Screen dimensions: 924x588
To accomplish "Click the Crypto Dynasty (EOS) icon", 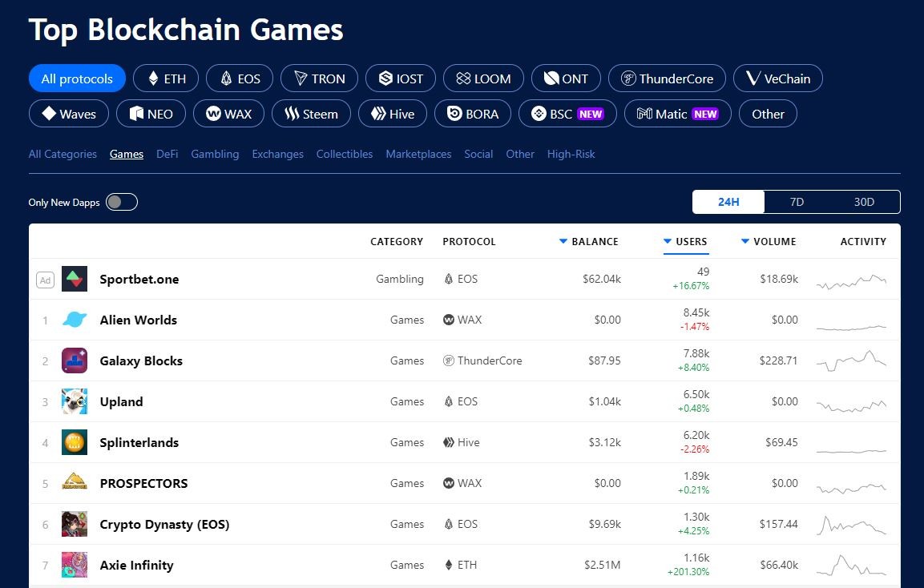I will click(75, 524).
